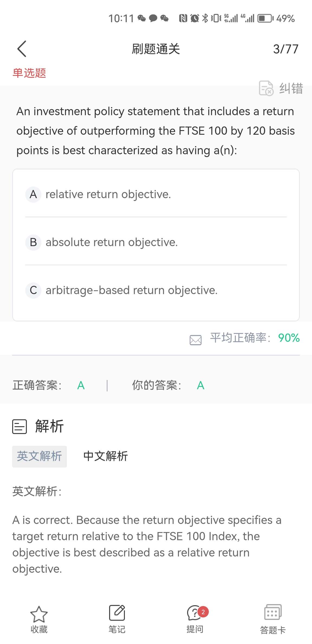Tap the 90% average accuracy value
312x644 pixels.
pos(289,338)
